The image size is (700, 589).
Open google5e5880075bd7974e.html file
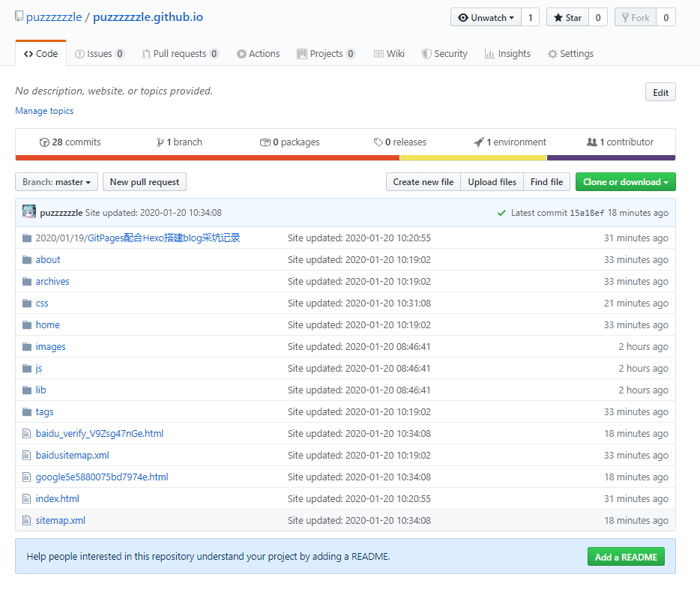coord(102,477)
